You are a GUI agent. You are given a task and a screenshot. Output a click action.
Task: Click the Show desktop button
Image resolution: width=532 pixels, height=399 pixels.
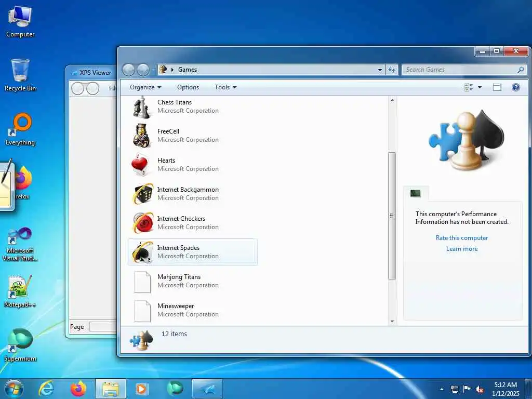coord(528,389)
